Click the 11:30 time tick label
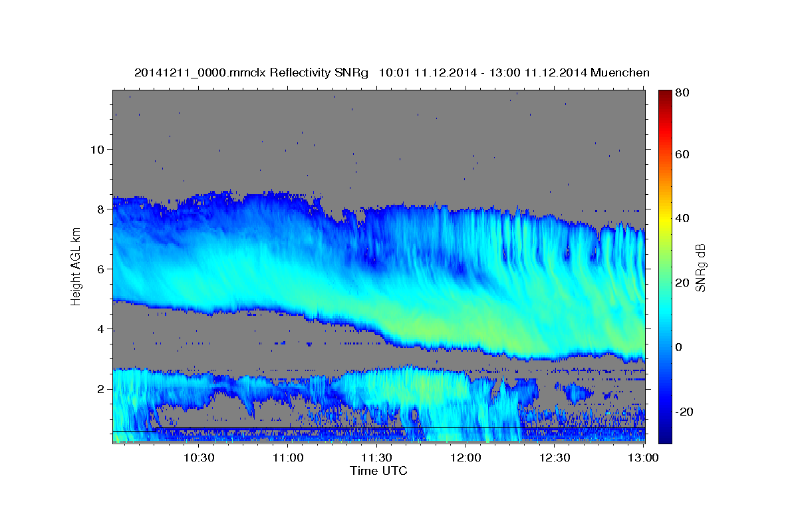798x532 pixels. tap(376, 458)
